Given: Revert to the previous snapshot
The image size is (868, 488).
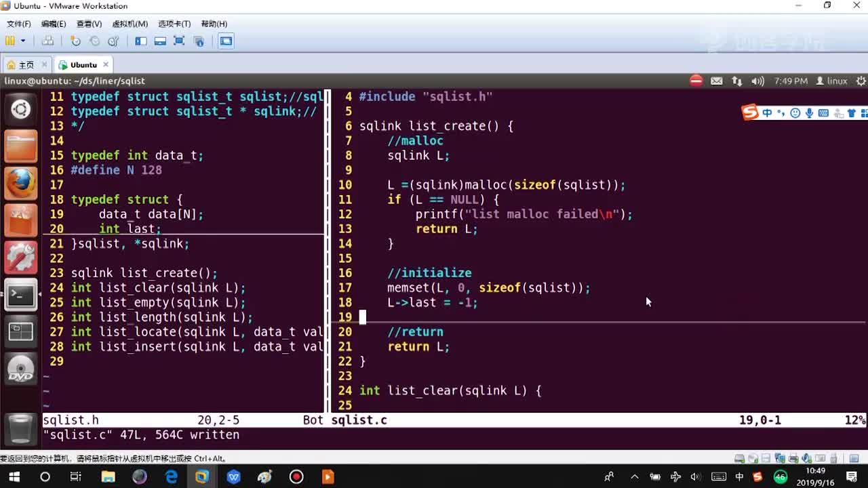Looking at the screenshot, I should (x=94, y=41).
